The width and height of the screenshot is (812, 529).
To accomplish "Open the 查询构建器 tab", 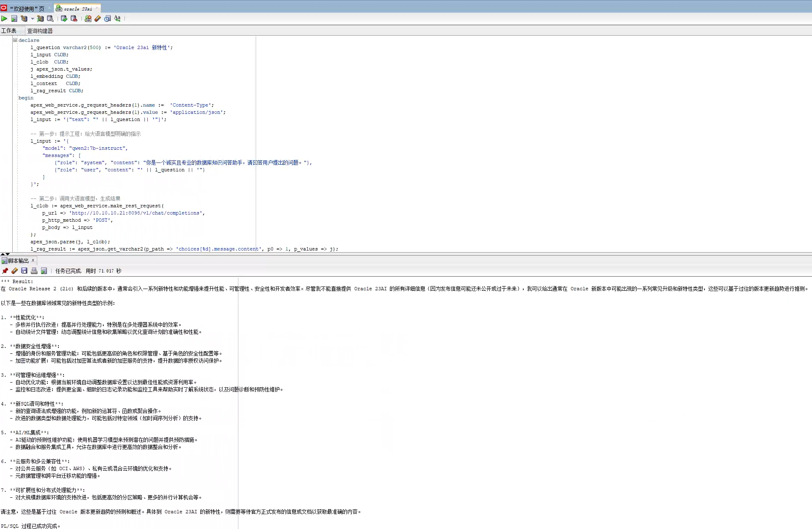I will pyautogui.click(x=40, y=31).
